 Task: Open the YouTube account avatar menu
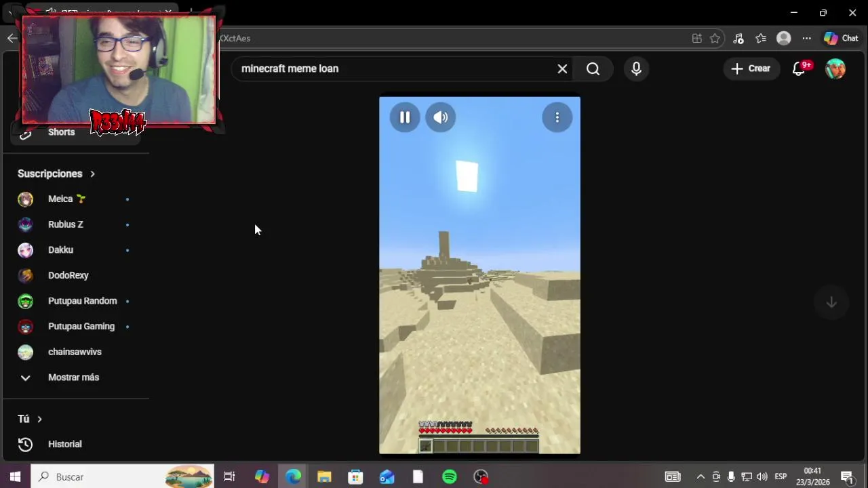(x=835, y=68)
